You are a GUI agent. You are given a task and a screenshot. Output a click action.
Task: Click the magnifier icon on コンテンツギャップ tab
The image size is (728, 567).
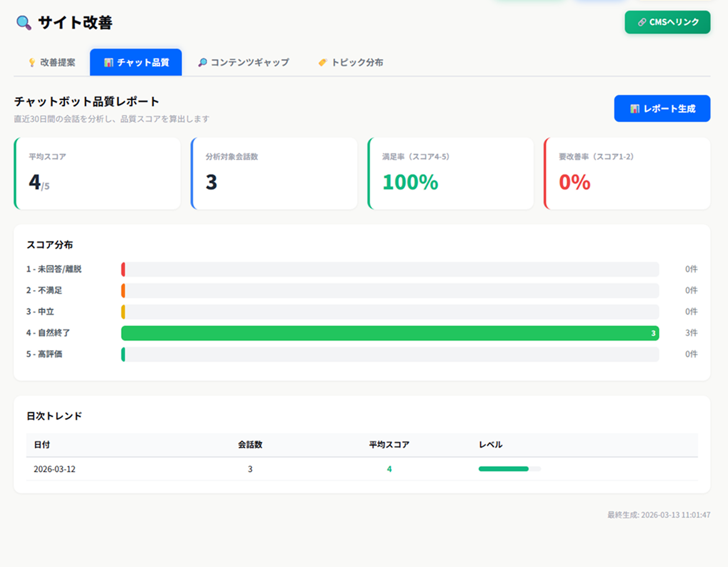pos(202,63)
